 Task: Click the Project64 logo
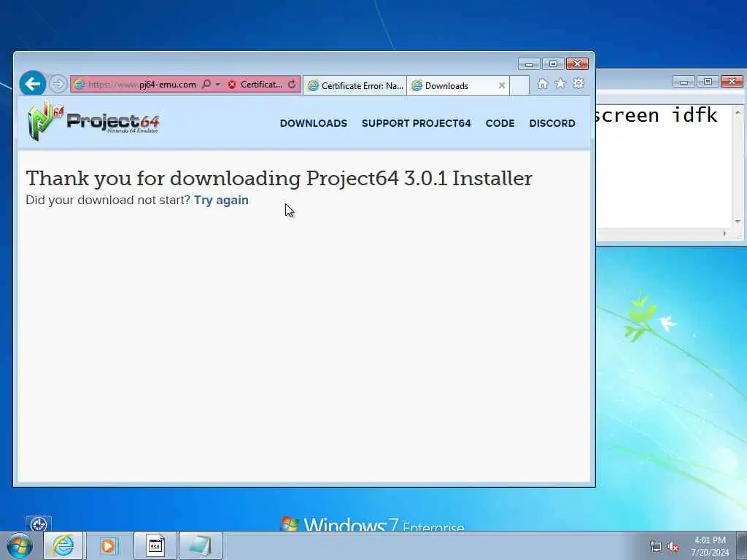coord(93,121)
